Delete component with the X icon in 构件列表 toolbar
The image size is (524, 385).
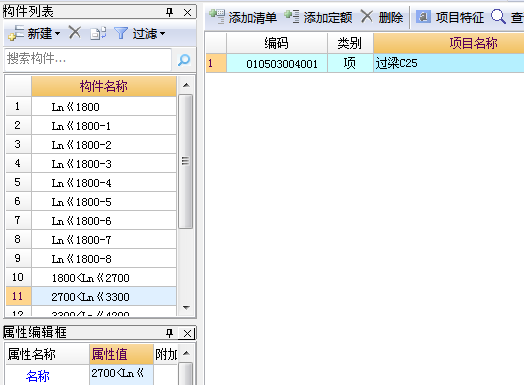coord(75,33)
